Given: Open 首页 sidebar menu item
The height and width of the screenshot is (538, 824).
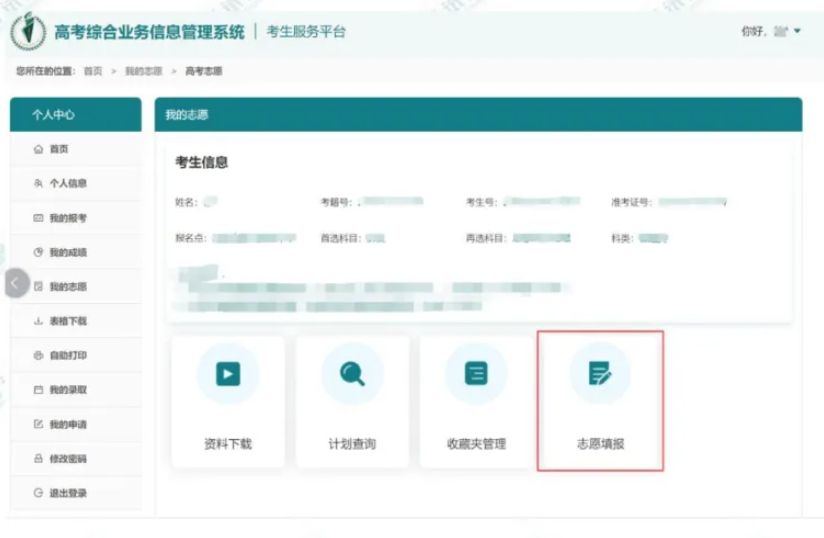Looking at the screenshot, I should pos(76,149).
